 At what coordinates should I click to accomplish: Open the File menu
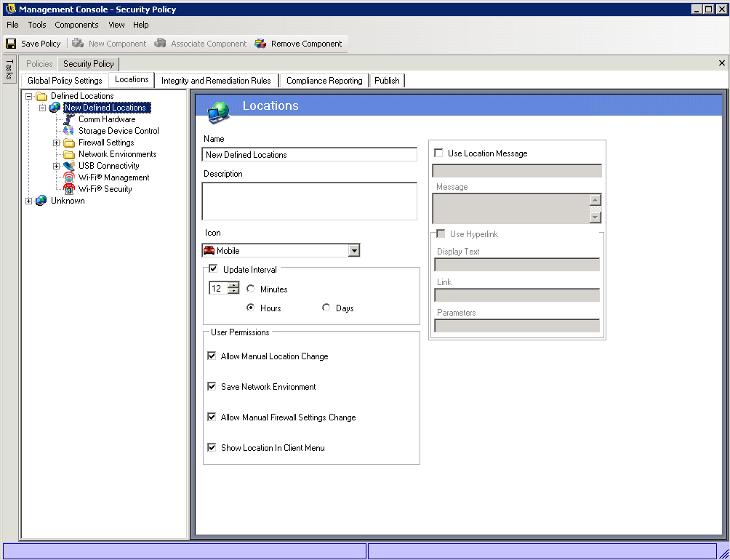click(12, 25)
